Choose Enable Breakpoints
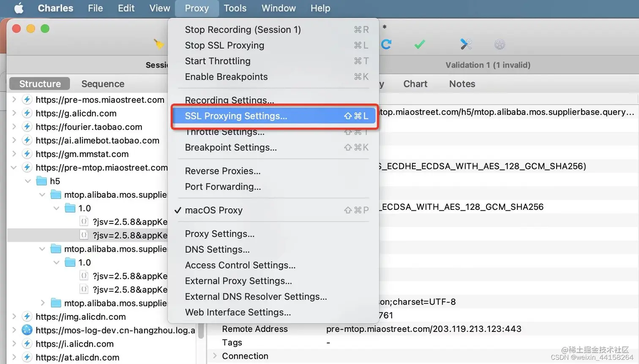 click(x=273, y=77)
